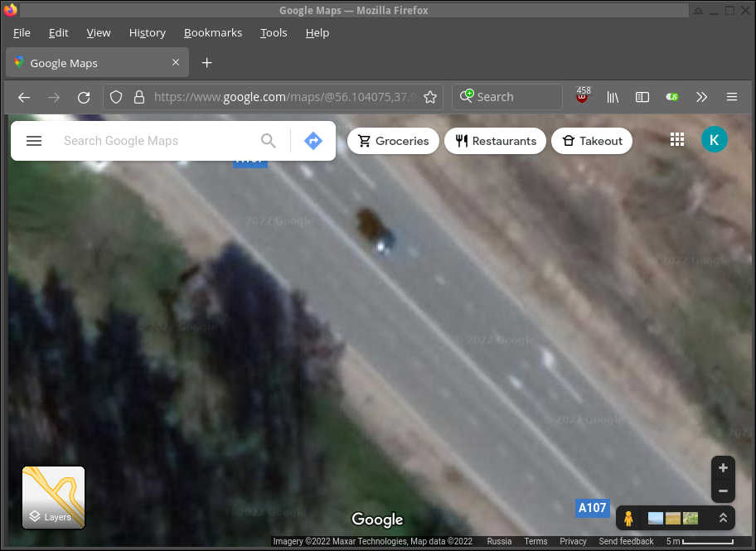The image size is (756, 551).
Task: Select the Street View pegman
Action: [x=628, y=518]
